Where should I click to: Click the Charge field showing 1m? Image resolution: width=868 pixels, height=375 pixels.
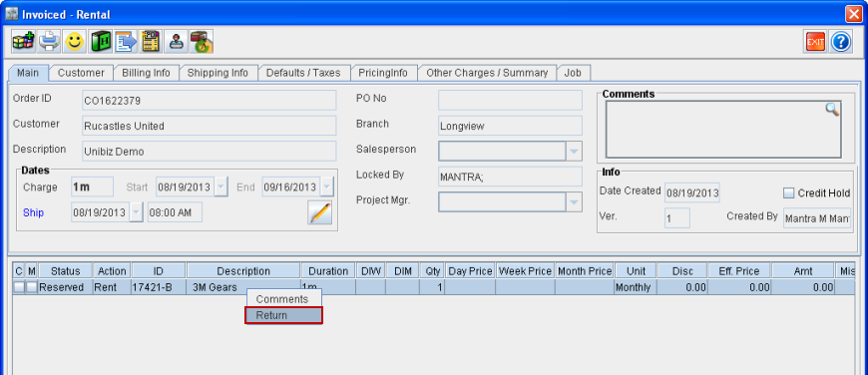click(92, 187)
